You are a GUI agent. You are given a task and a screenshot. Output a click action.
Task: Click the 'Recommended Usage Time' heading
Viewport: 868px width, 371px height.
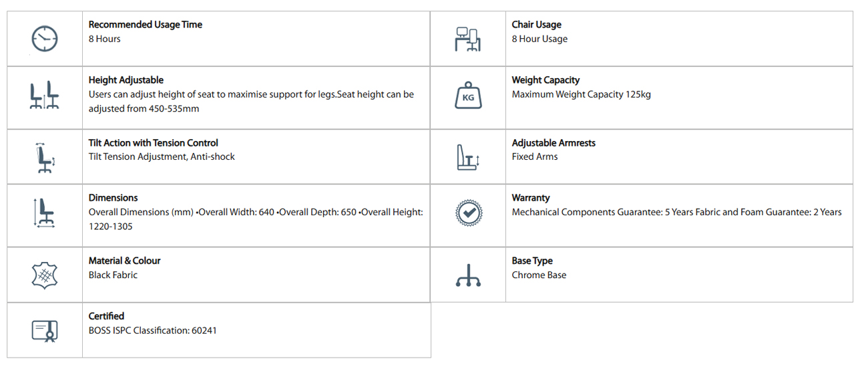tap(145, 25)
